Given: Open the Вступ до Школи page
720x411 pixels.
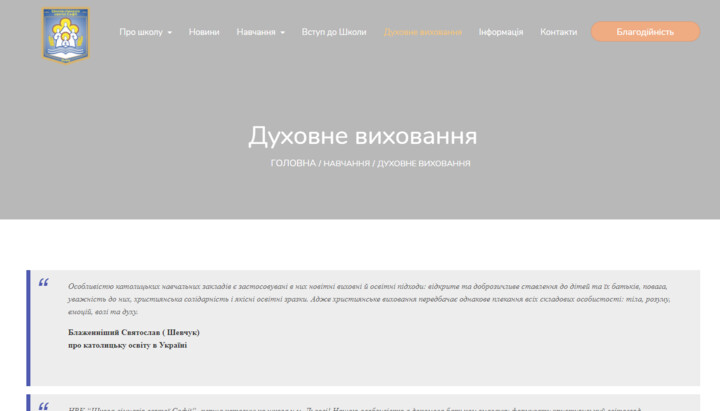Looking at the screenshot, I should 334,32.
